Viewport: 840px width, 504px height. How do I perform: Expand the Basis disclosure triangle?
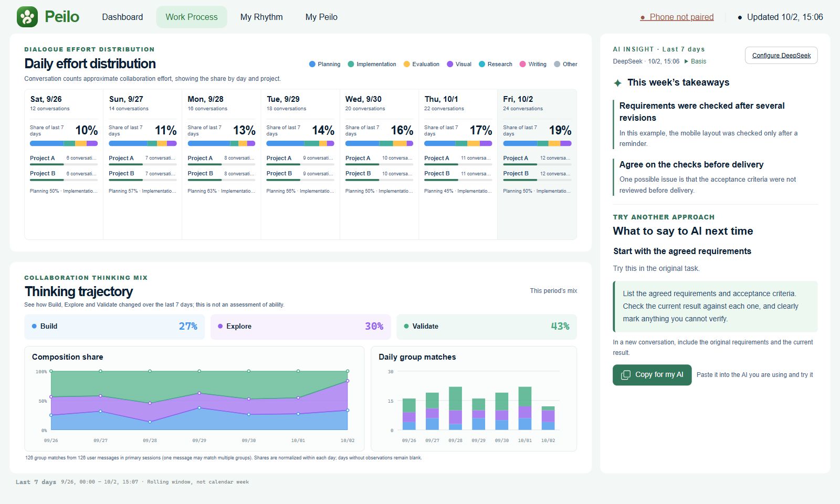coord(686,61)
